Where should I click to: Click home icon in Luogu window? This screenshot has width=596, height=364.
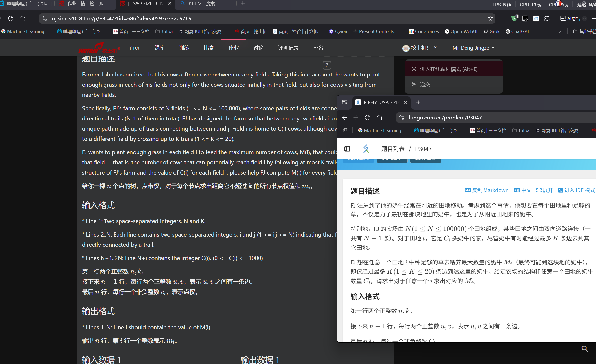[379, 118]
